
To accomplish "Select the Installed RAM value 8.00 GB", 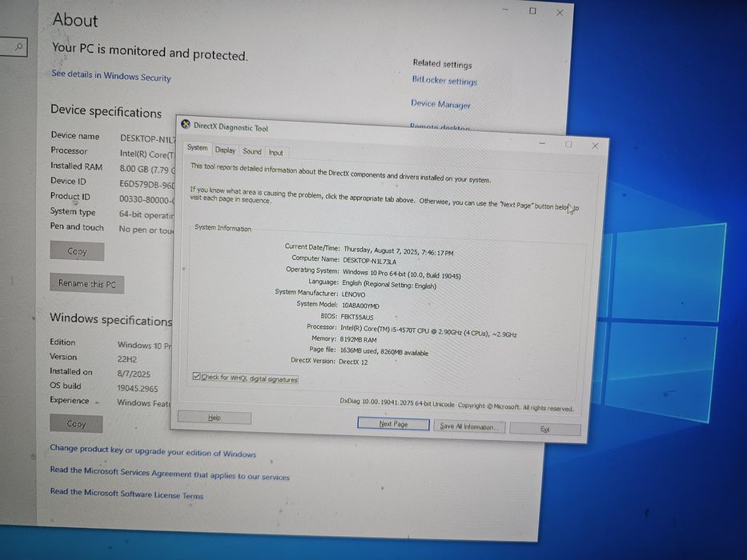I will [x=147, y=169].
